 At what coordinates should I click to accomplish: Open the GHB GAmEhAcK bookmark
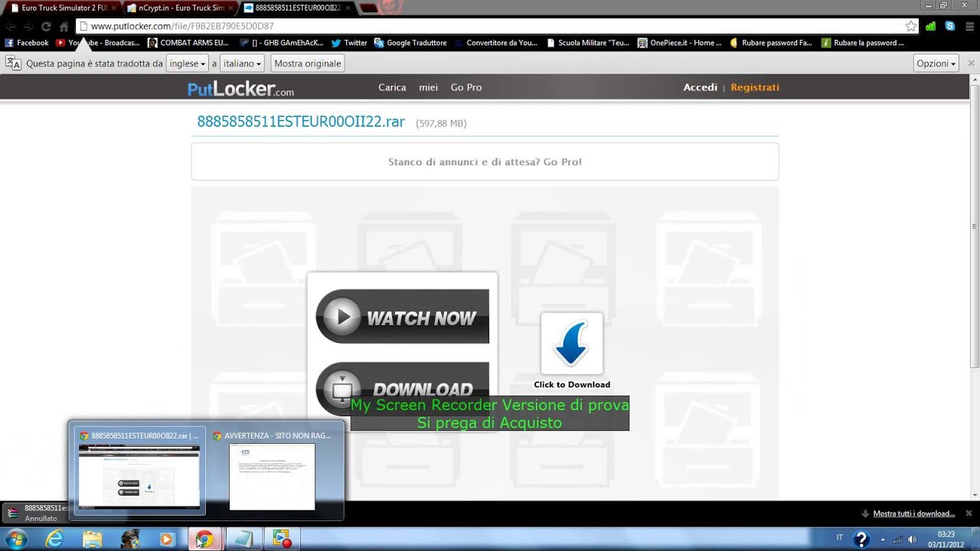click(282, 43)
